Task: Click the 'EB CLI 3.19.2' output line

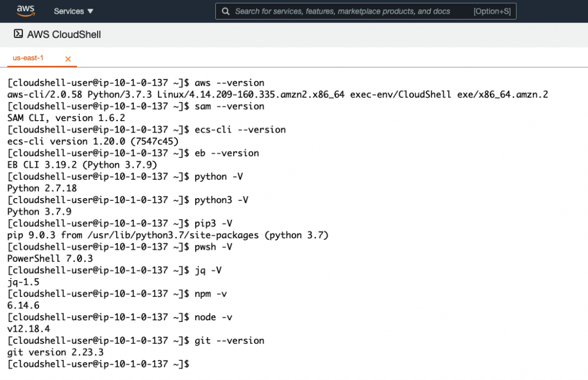Action: 82,165
